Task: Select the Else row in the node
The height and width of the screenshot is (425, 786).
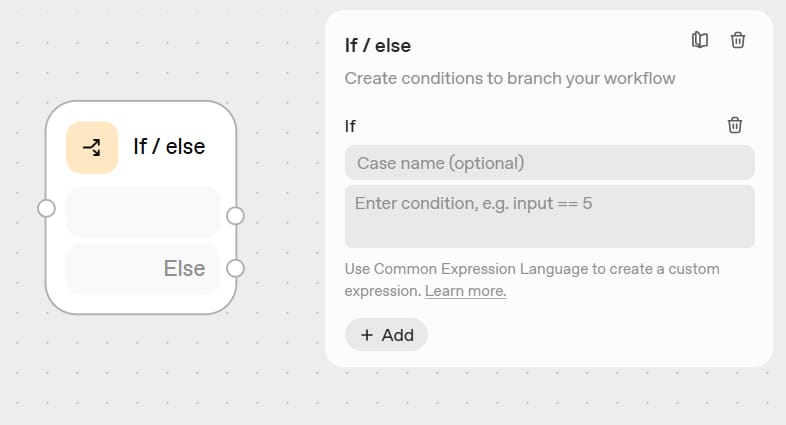Action: tap(142, 268)
